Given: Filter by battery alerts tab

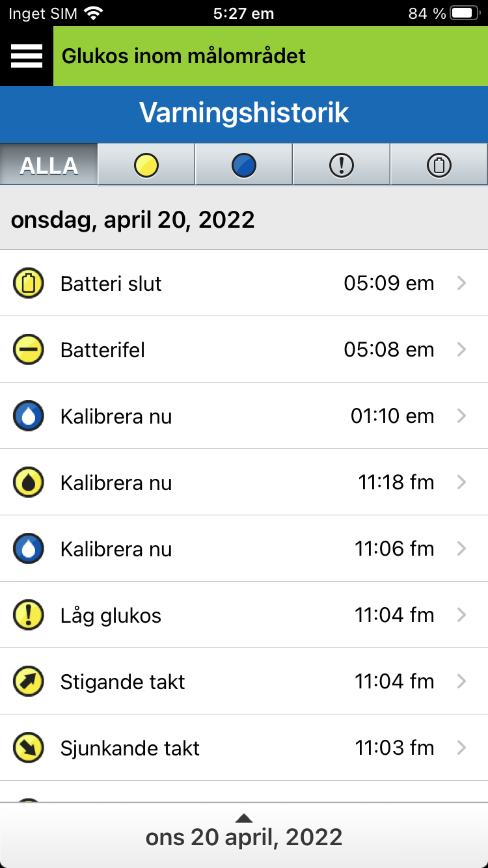Looking at the screenshot, I should coord(439,165).
